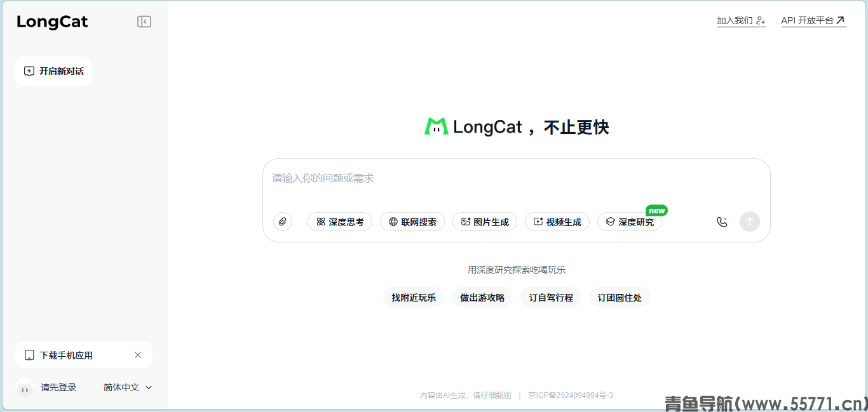This screenshot has height=412, width=868.
Task: Select suggestion 找附近玩乐
Action: 414,297
